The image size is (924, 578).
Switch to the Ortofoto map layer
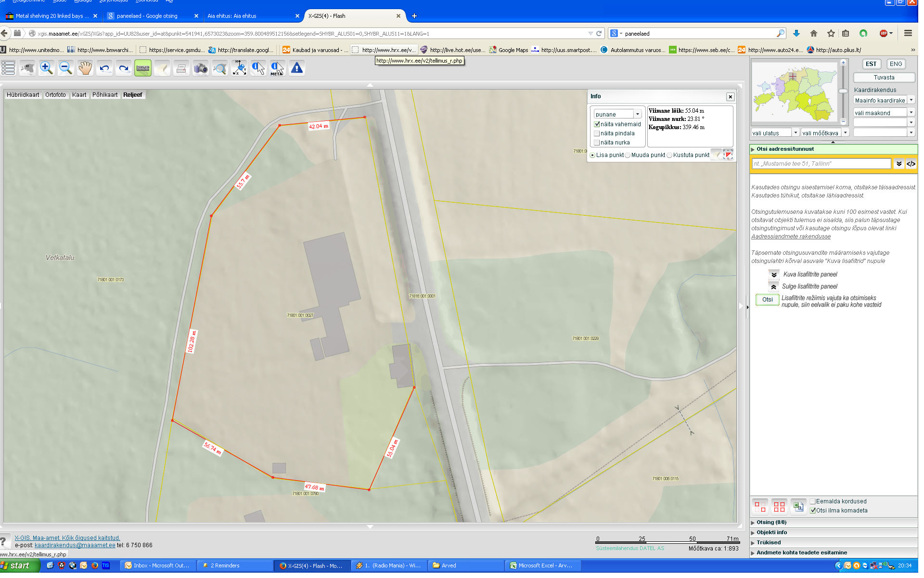pos(55,95)
